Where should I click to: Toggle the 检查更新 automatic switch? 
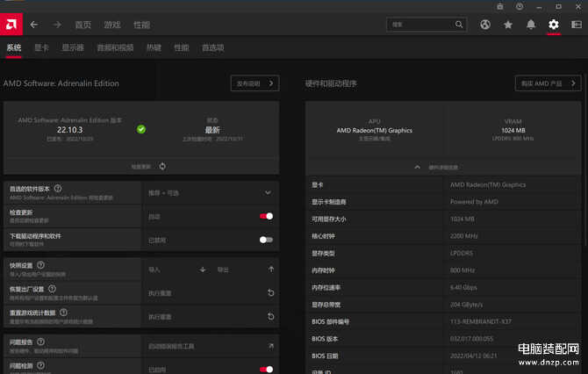pyautogui.click(x=266, y=216)
